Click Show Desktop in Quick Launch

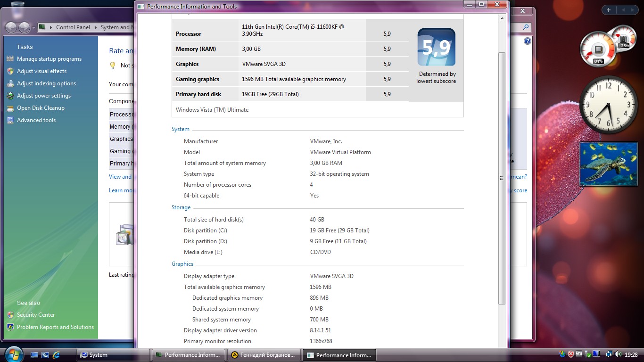pyautogui.click(x=34, y=355)
